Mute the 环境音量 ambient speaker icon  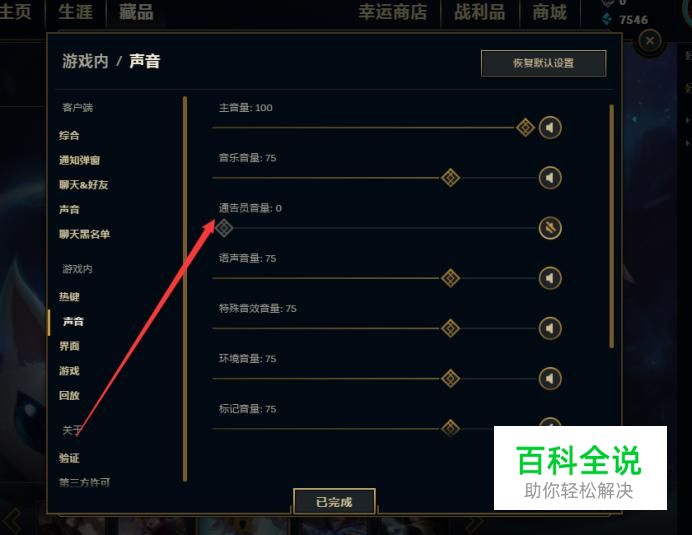pyautogui.click(x=550, y=379)
